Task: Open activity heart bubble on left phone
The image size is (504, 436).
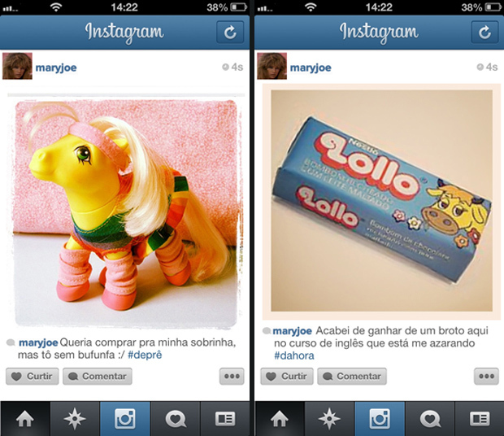Action: 176,419
